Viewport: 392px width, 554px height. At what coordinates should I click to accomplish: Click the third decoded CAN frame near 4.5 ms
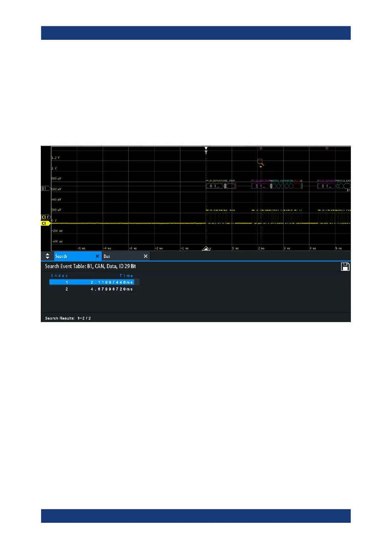click(x=327, y=186)
